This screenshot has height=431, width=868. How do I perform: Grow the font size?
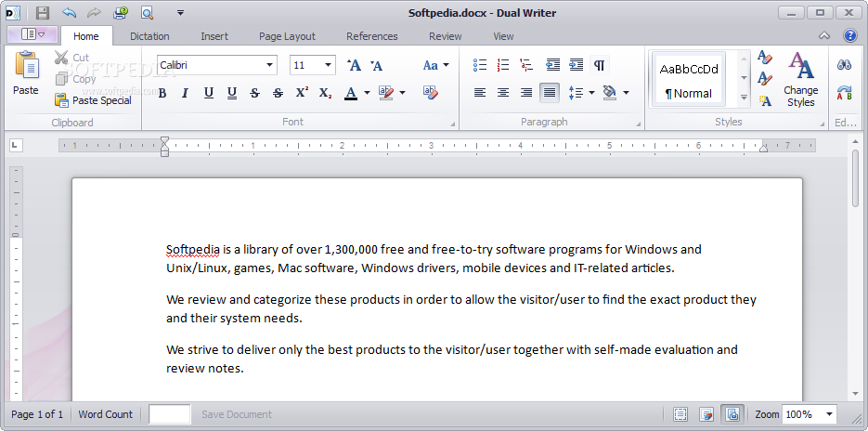(x=354, y=65)
